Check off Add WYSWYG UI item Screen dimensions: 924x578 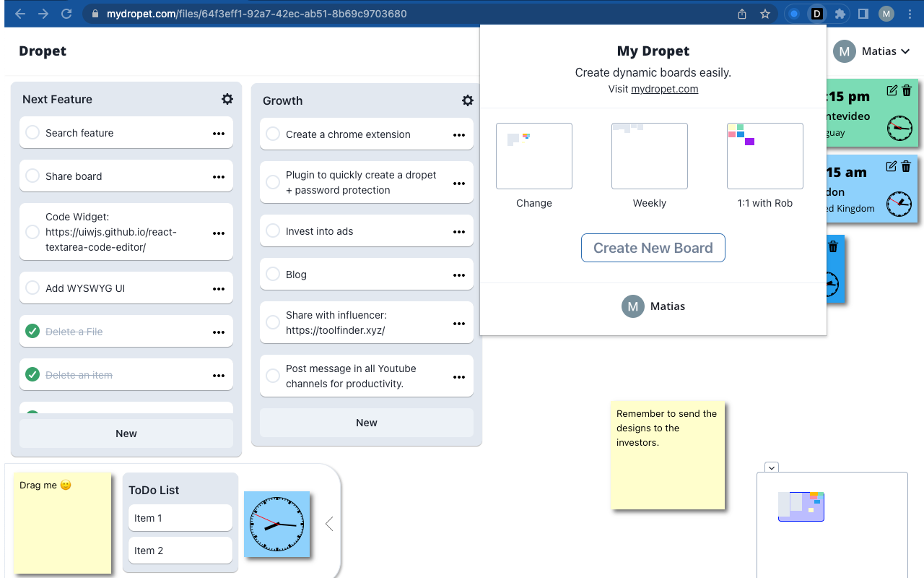32,288
